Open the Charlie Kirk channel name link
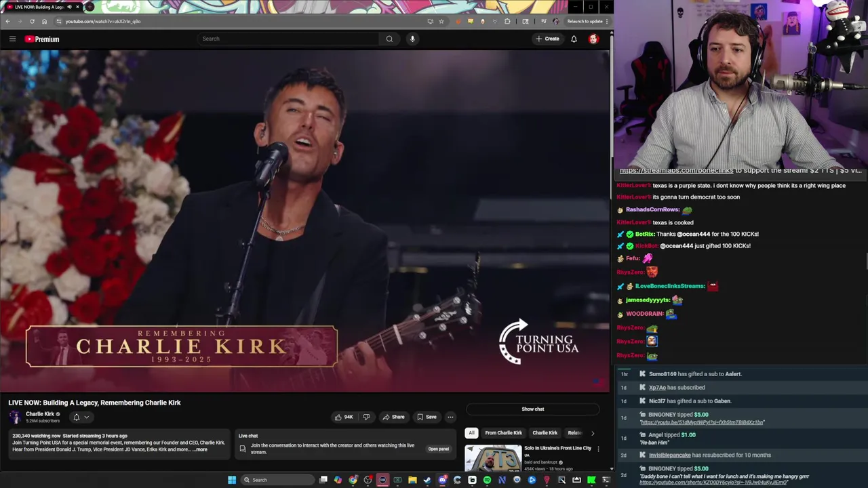 [x=40, y=414]
